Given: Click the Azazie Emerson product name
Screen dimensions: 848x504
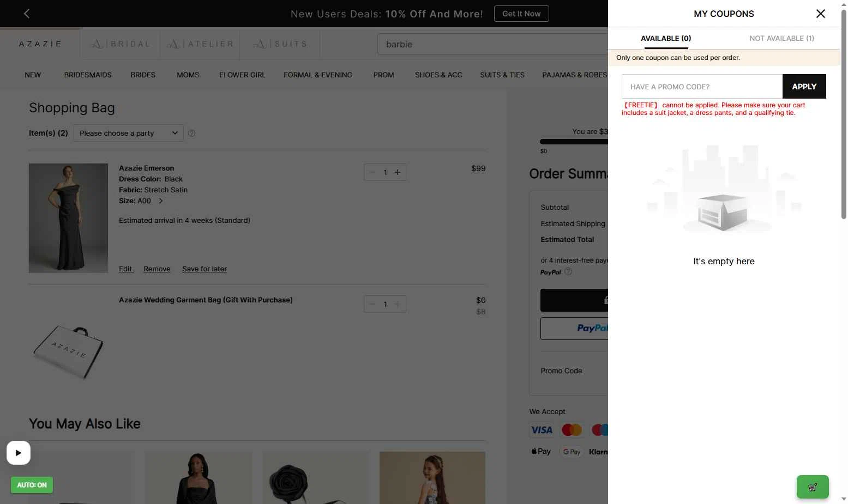Looking at the screenshot, I should point(146,168).
